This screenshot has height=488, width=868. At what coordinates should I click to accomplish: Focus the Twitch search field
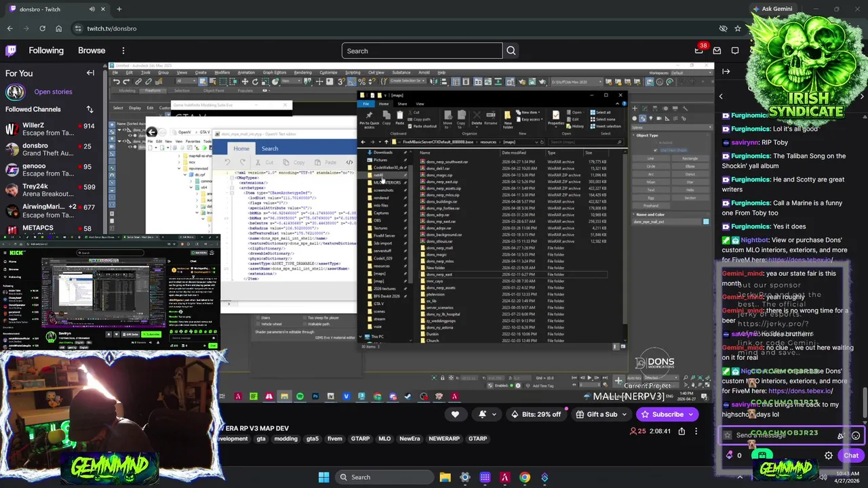coord(422,51)
